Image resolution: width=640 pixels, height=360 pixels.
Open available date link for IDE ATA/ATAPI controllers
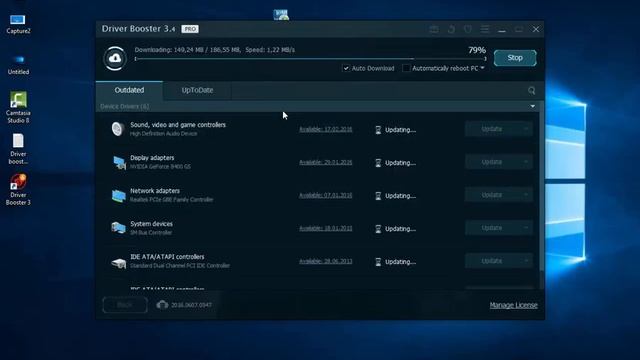[325, 262]
